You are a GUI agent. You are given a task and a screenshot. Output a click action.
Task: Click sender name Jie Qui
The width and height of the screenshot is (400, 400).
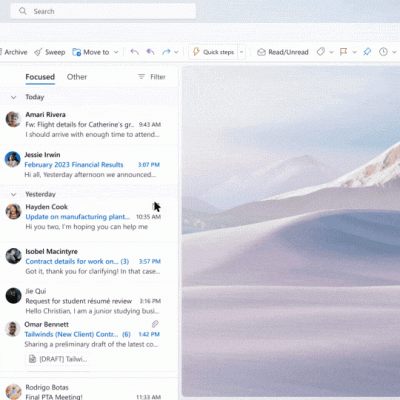(36, 291)
